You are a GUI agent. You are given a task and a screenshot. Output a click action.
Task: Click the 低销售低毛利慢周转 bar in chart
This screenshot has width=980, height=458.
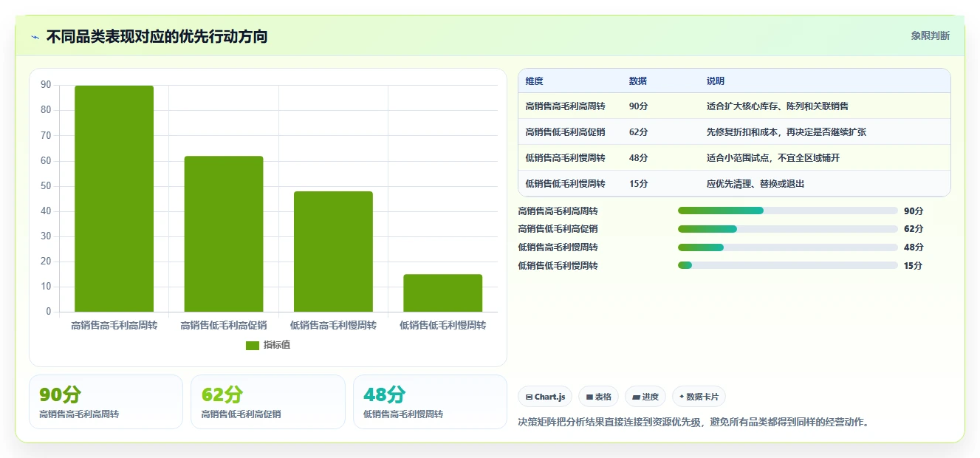[443, 293]
